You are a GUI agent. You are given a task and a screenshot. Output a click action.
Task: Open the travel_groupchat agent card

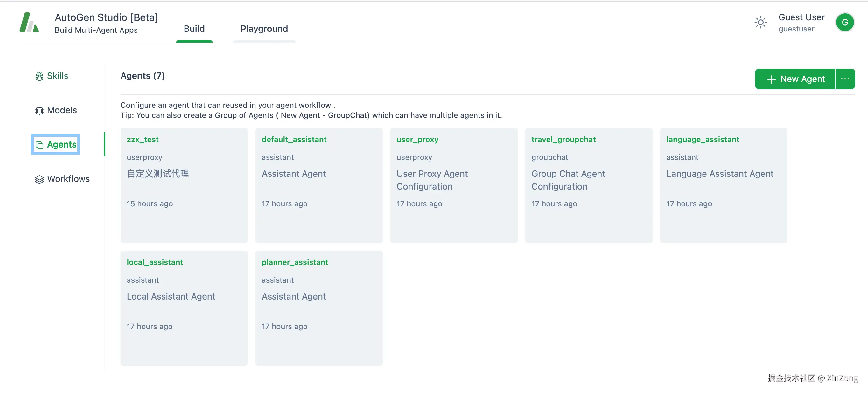(588, 185)
